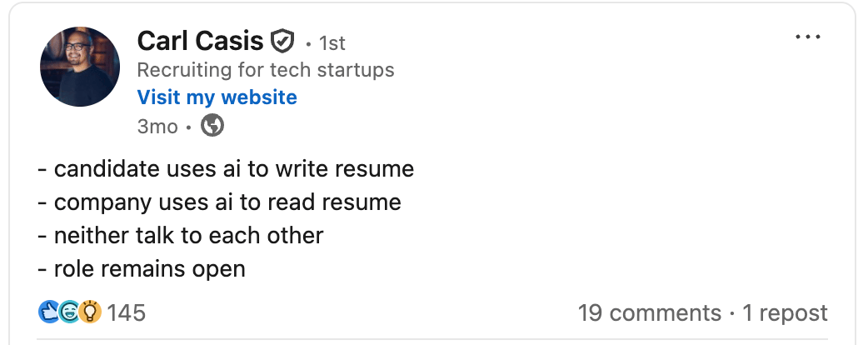Click the 'candidate uses ai to write resume' line

226,169
